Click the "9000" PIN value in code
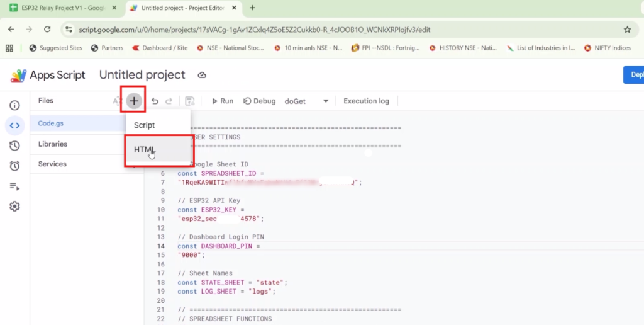Screen dimensions: 644x325 191,255
